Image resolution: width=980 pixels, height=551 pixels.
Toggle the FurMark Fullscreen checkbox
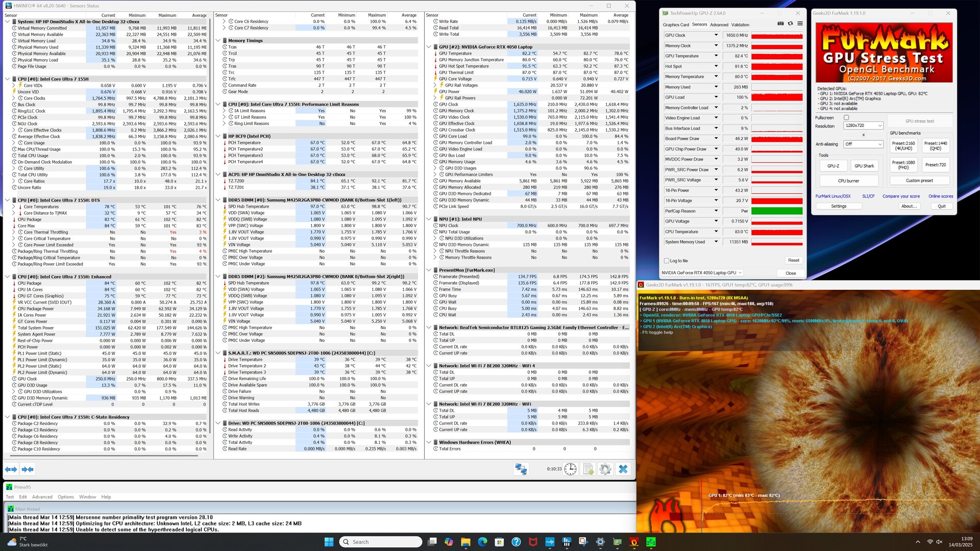846,117
